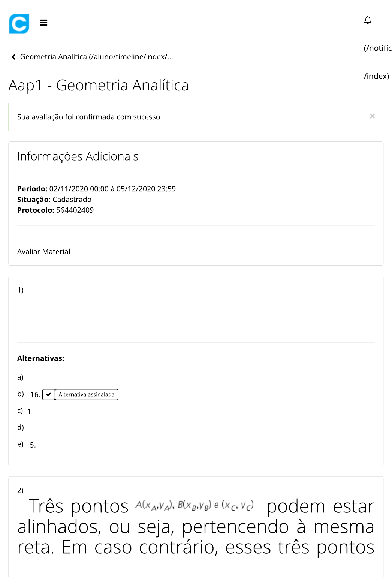Open the notifications bell
The width and height of the screenshot is (392, 577).
point(368,20)
